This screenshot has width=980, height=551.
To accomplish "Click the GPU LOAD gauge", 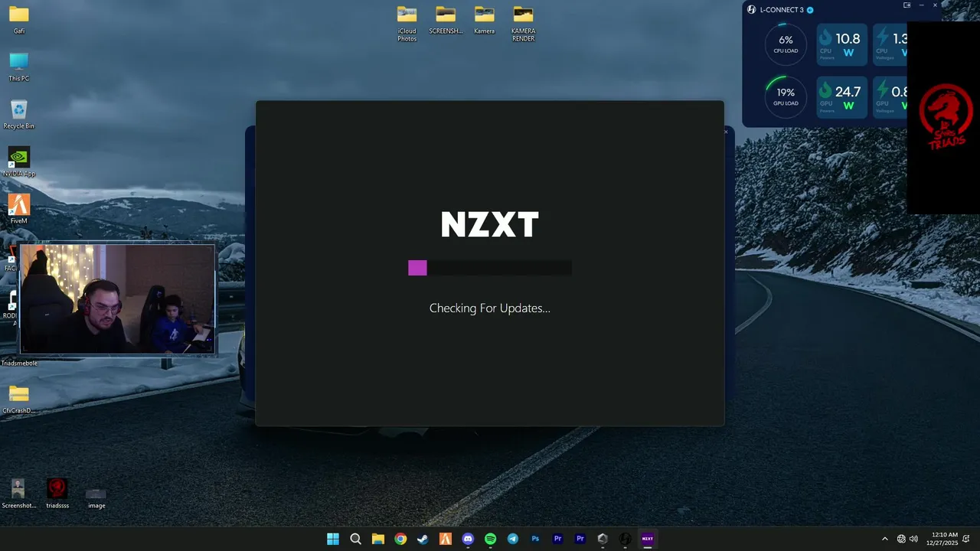I will [786, 96].
